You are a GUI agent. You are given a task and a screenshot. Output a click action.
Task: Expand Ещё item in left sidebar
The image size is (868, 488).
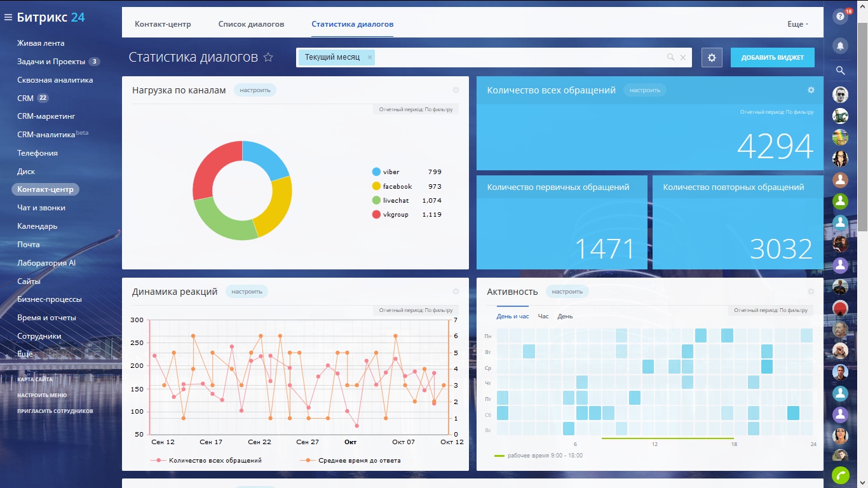click(x=25, y=354)
